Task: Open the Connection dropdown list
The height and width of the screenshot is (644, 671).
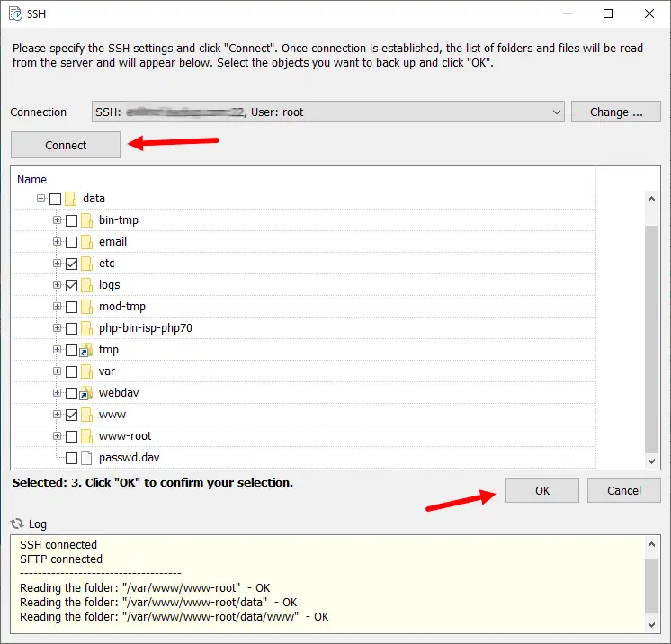Action: pos(556,112)
